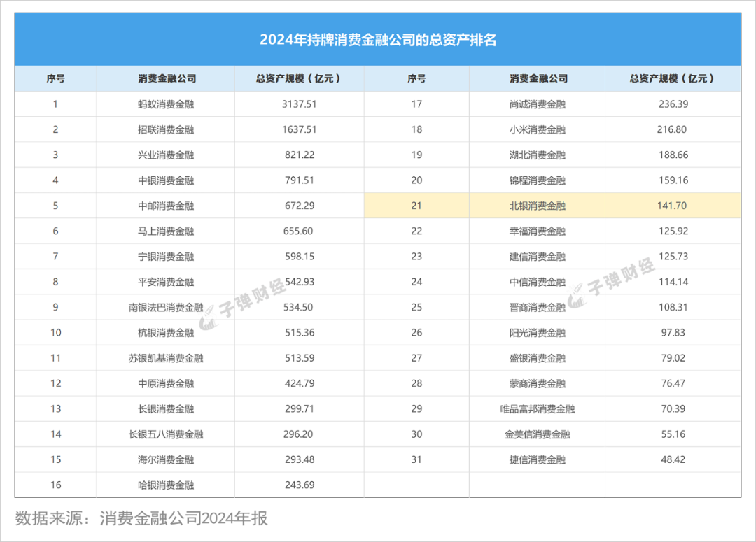The width and height of the screenshot is (756, 542).
Task: Click the value 188.66
Action: (x=673, y=155)
